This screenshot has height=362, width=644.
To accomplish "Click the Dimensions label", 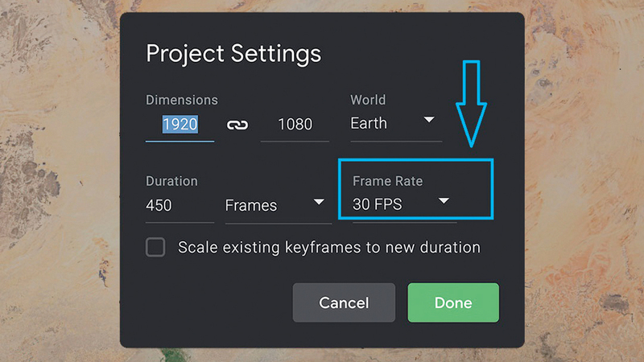I will click(x=182, y=101).
